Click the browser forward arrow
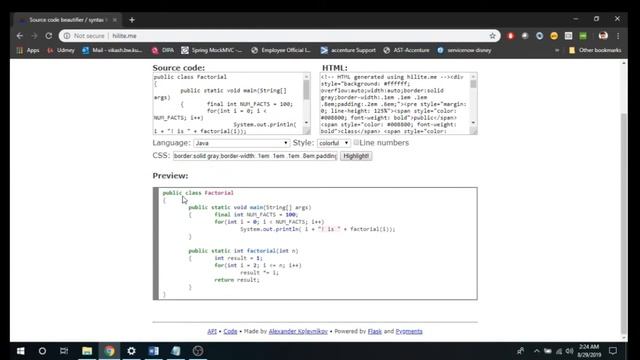The image size is (640, 360). [34, 36]
